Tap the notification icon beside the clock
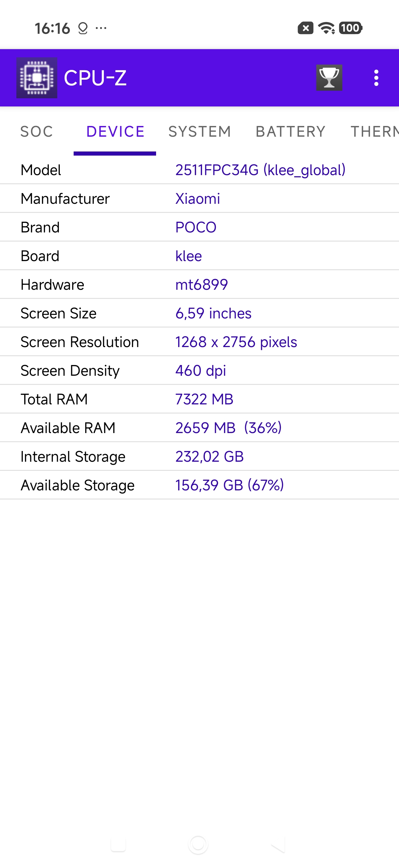The width and height of the screenshot is (399, 868). point(83,28)
